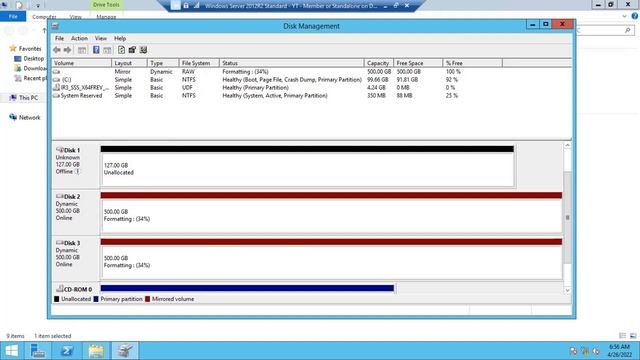Sort by the Status column header
The image size is (640, 360).
click(291, 63)
